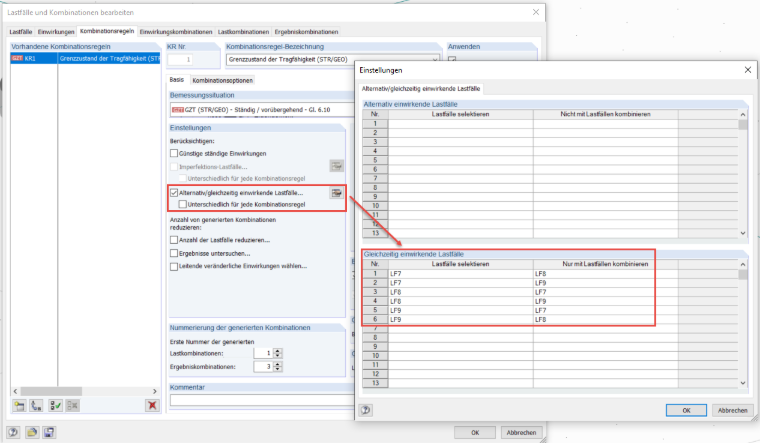Open settings icon next to Alternativ/gleichzeitig einwirkende Lastfälle
Screen dimensions: 760x443
tap(336, 193)
